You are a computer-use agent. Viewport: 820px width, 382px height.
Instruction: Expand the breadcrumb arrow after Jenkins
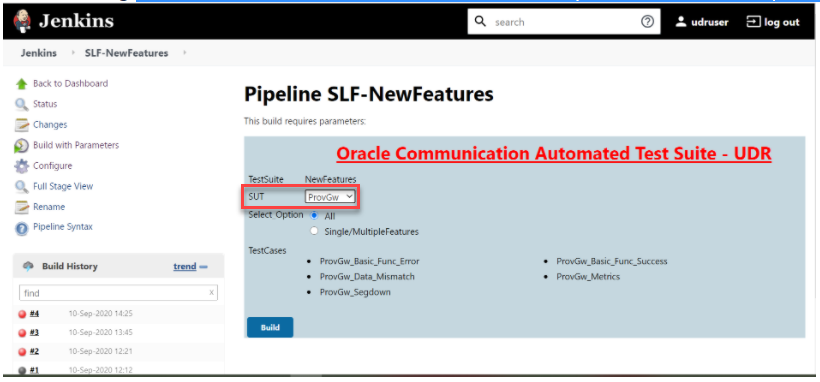tap(73, 53)
